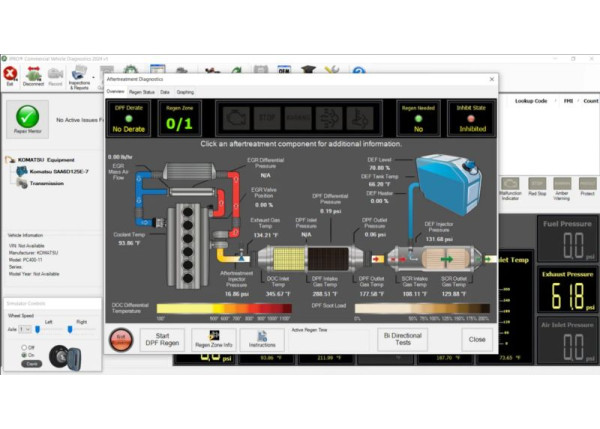Open the Inspections & Reports dropdown arrow
The image size is (600, 429).
point(94,76)
